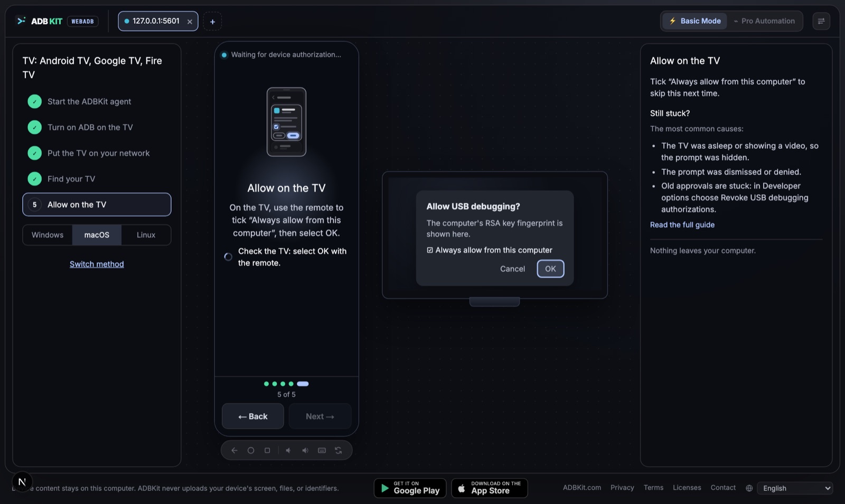Tap the Home circle icon in device controls
The image size is (845, 504).
coord(251,450)
